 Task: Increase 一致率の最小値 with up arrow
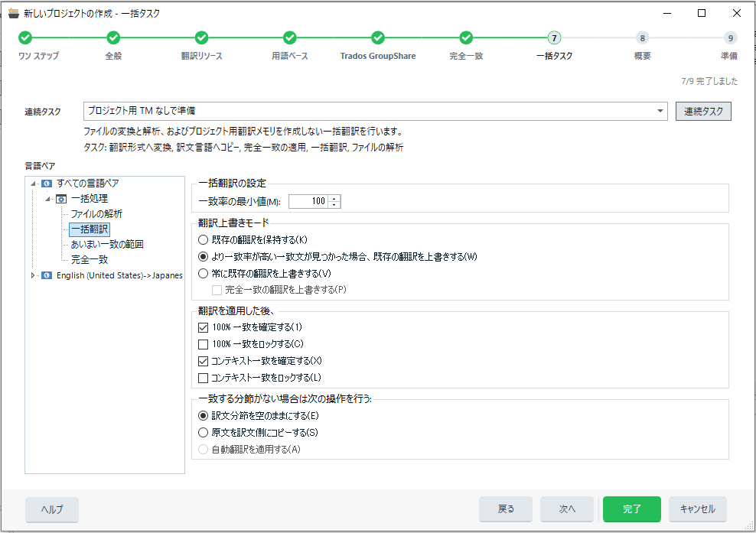point(334,198)
